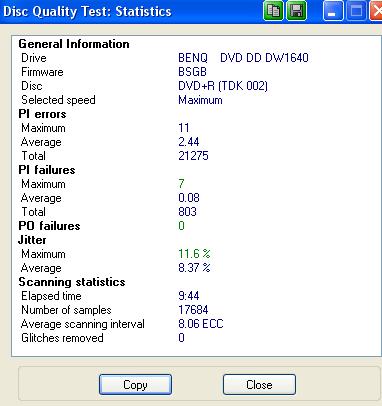The height and width of the screenshot is (406, 382).
Task: Click firmware value BSGB
Action: coord(192,72)
